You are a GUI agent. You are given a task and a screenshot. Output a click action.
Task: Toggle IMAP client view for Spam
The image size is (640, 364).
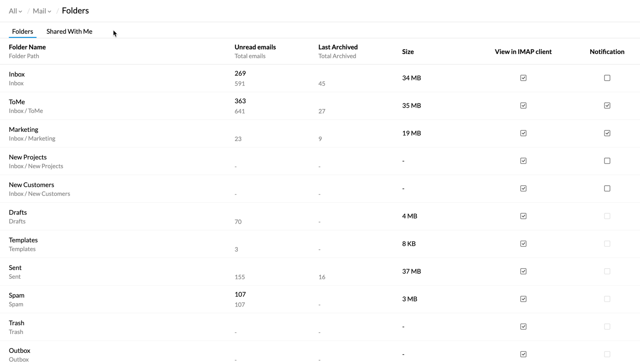[x=523, y=299]
